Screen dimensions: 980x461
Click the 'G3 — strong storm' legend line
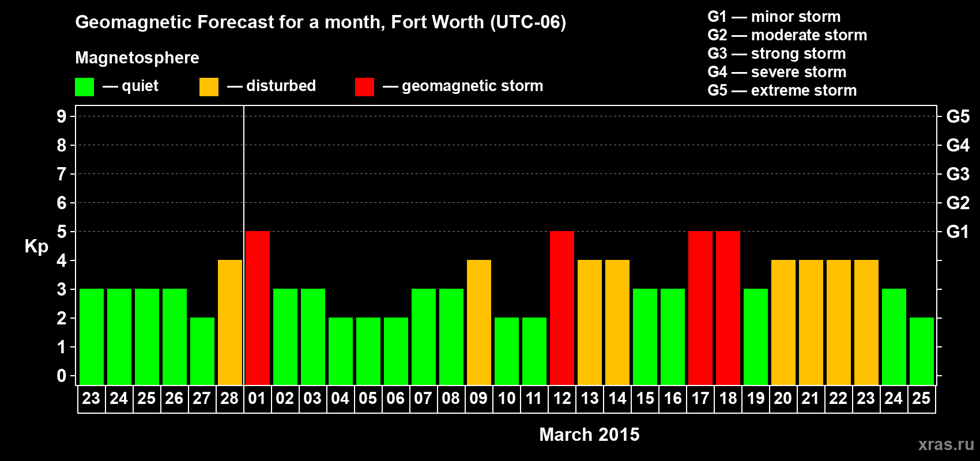[777, 54]
